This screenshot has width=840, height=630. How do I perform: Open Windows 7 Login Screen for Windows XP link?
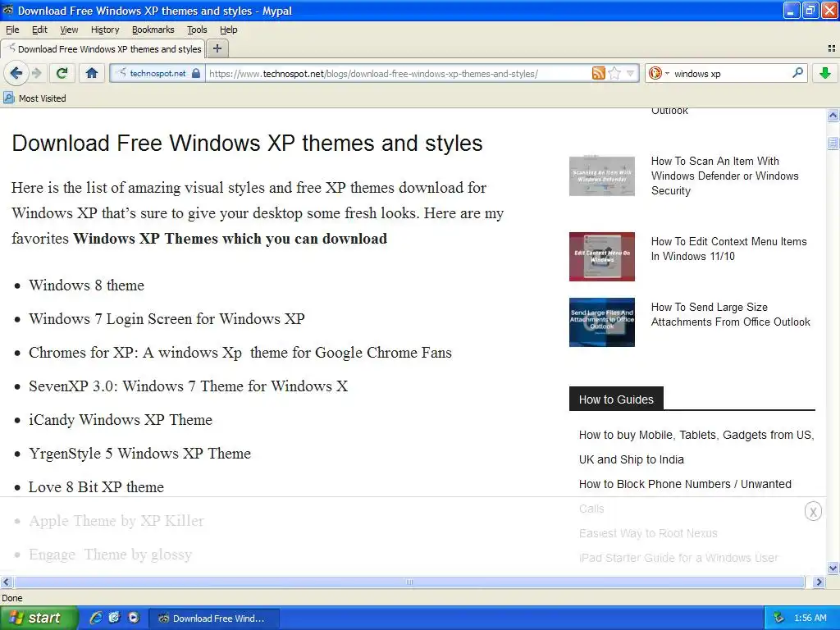pyautogui.click(x=167, y=319)
